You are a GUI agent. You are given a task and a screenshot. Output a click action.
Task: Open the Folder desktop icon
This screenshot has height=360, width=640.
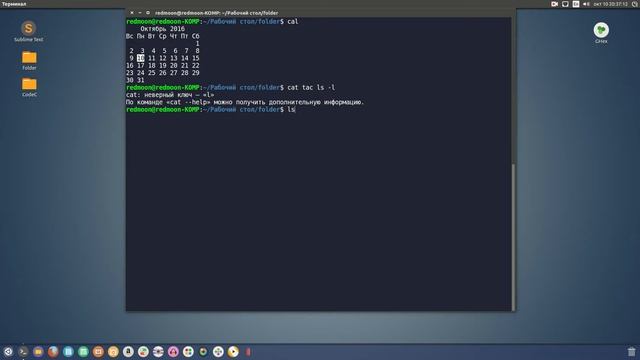click(29, 60)
